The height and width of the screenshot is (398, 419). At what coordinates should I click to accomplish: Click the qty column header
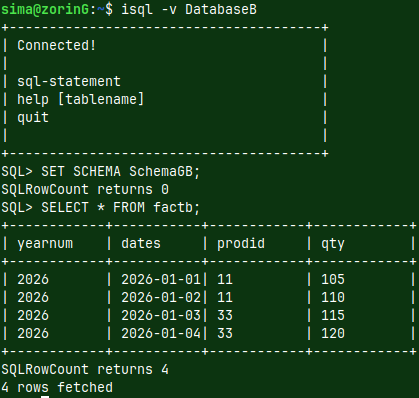point(333,244)
